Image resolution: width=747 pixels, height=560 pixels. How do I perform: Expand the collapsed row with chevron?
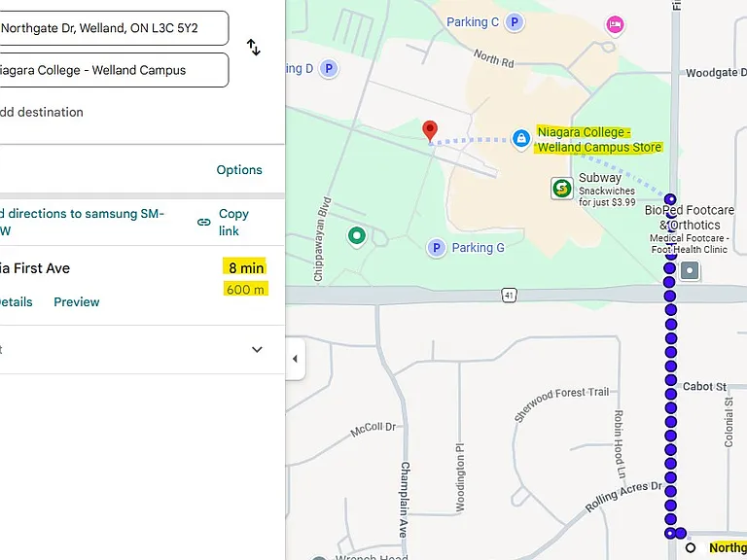click(x=257, y=350)
